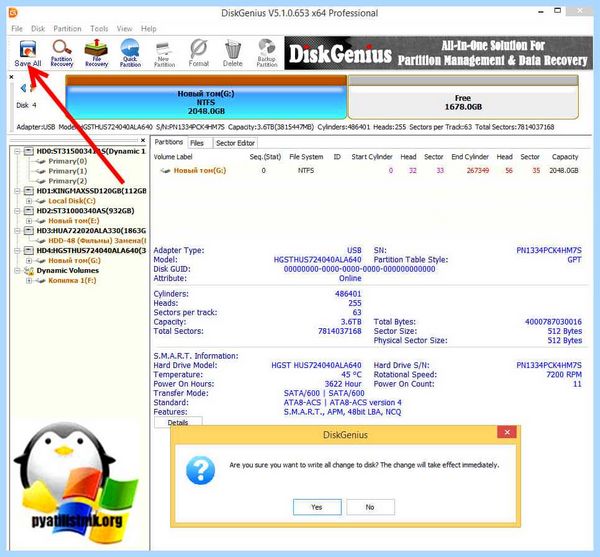Click the Volume Label column header
Image resolution: width=600 pixels, height=557 pixels.
[x=173, y=157]
